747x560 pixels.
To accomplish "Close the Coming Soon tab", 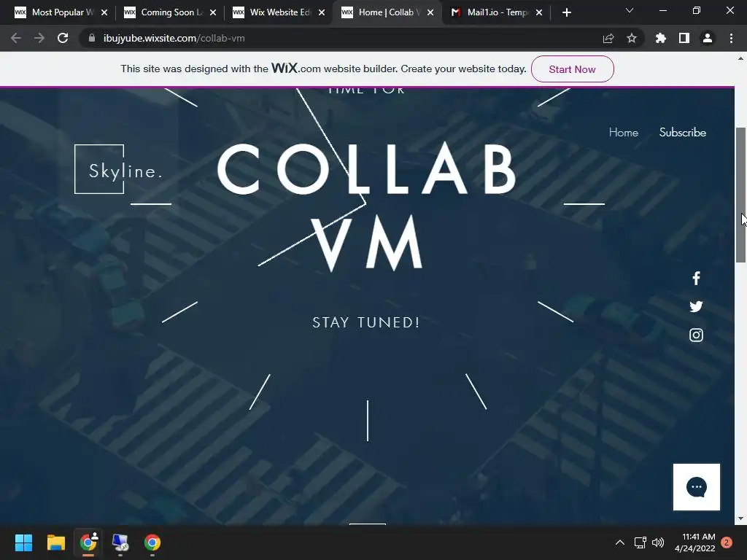I will [213, 12].
